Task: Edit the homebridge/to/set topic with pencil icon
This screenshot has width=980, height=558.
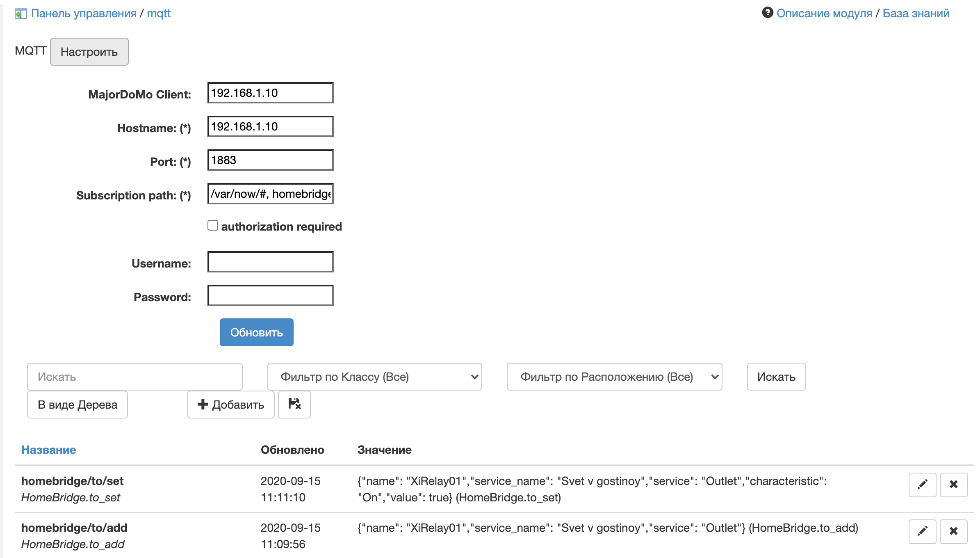Action: click(922, 485)
